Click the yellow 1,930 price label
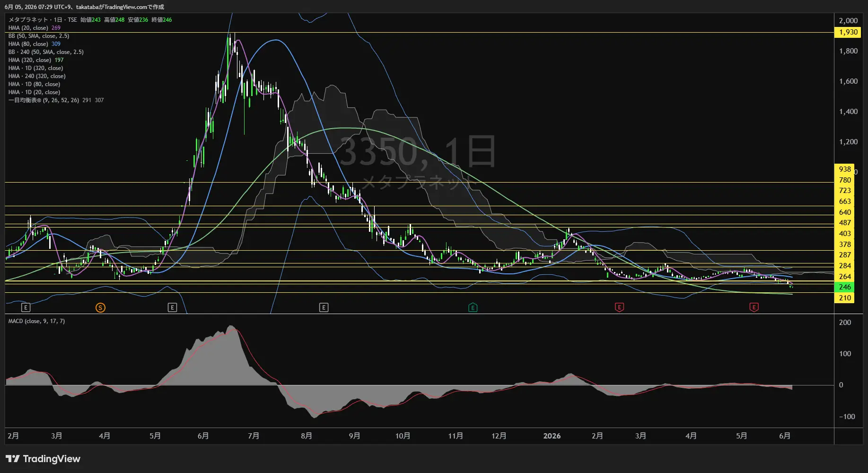This screenshot has width=868, height=473. click(848, 32)
